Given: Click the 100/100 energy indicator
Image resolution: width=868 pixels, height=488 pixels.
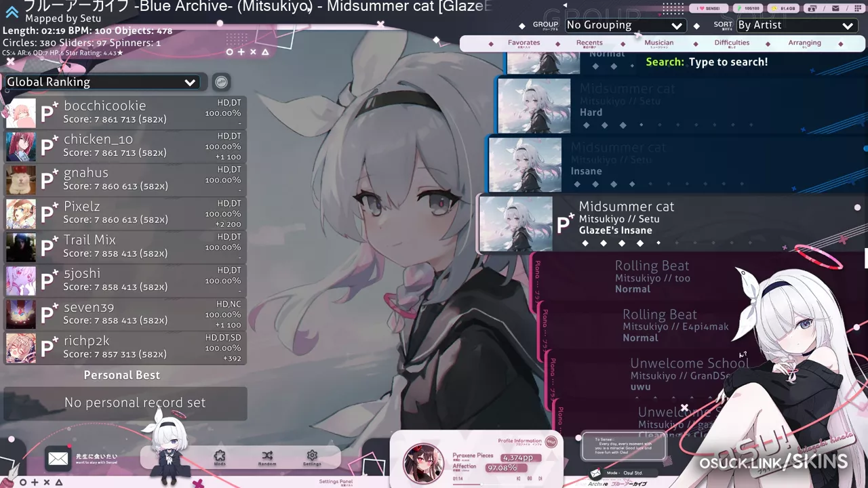Looking at the screenshot, I should click(x=748, y=8).
